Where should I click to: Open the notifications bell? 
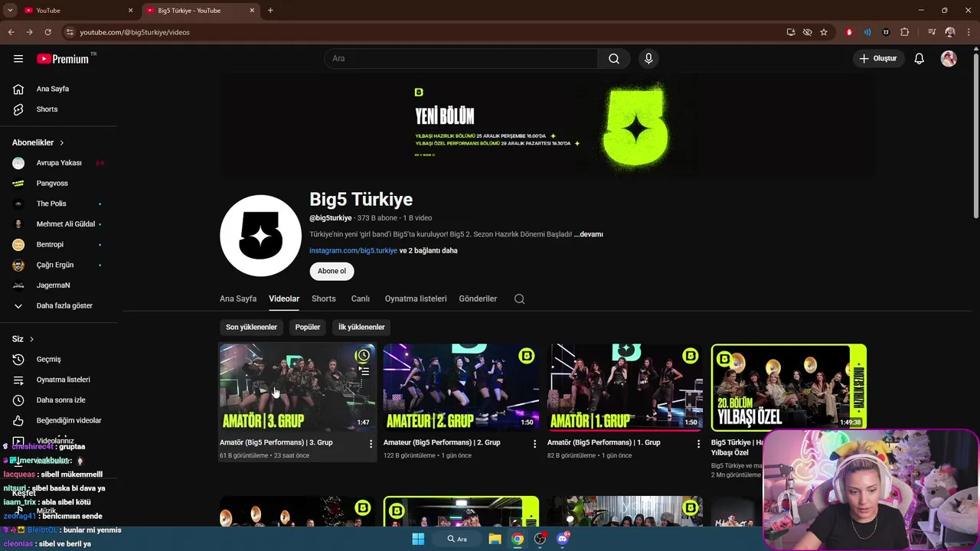(x=919, y=58)
